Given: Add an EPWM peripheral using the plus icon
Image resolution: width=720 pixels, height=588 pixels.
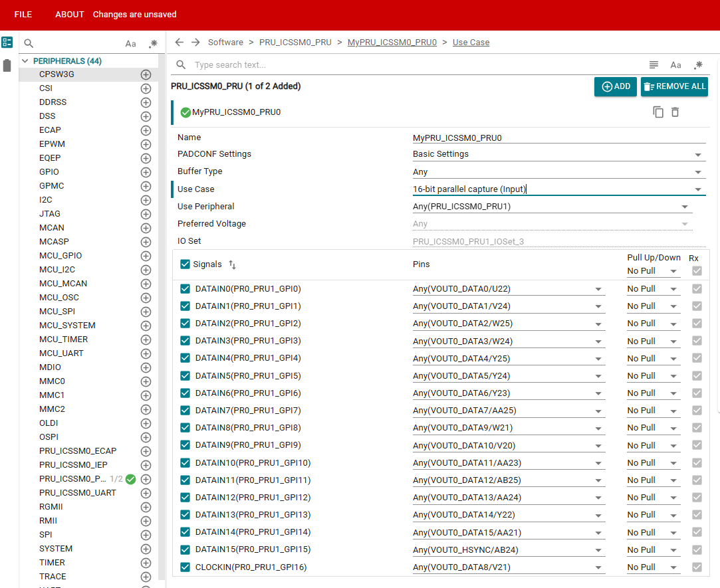Looking at the screenshot, I should click(x=146, y=144).
